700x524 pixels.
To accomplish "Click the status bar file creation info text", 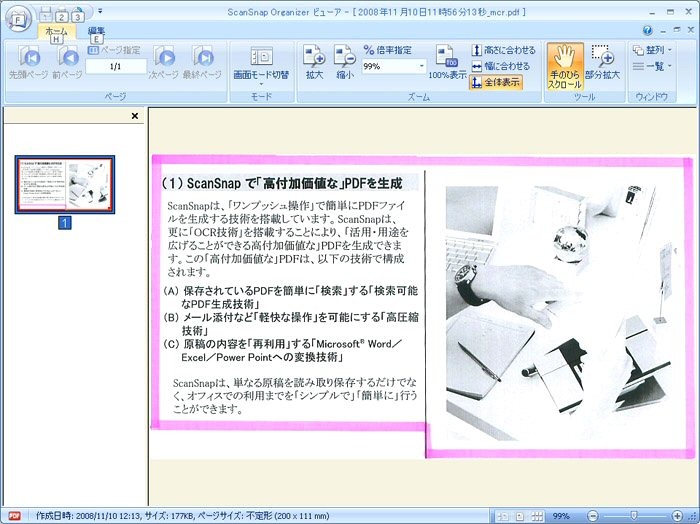I will [182, 516].
